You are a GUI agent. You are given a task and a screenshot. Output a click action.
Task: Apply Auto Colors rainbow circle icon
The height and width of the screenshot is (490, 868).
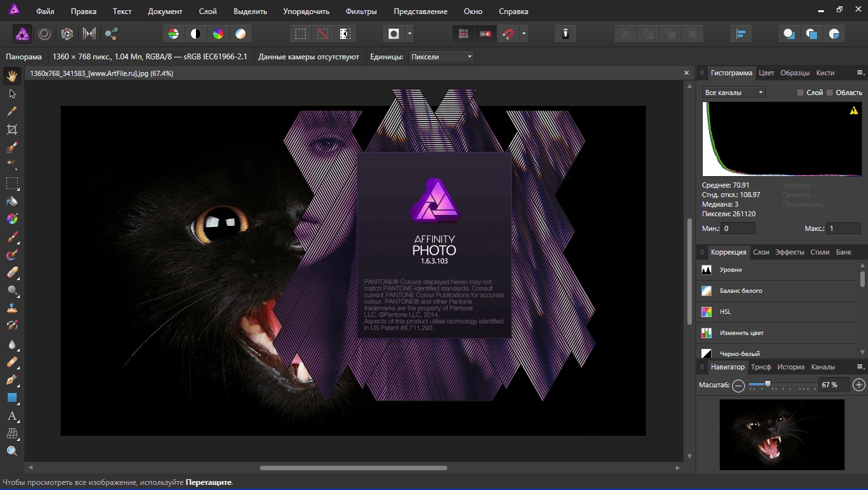coord(218,34)
